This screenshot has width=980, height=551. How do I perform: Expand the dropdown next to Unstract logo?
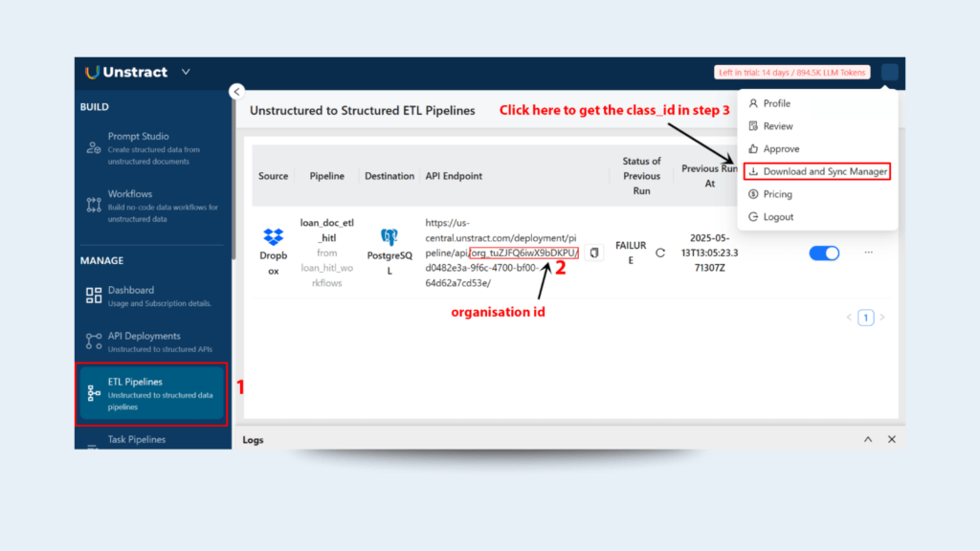(186, 72)
